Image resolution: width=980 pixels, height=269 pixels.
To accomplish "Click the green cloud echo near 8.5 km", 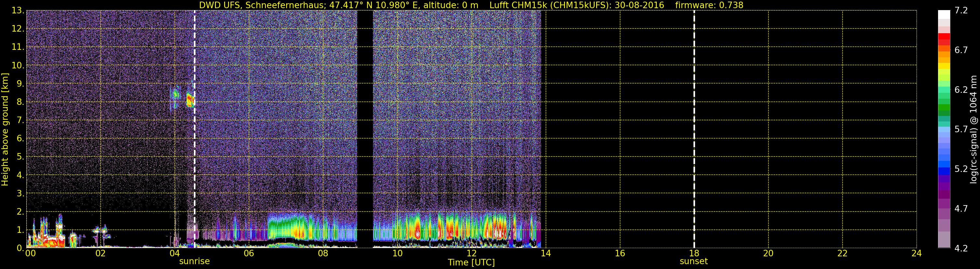I will 175,94.
